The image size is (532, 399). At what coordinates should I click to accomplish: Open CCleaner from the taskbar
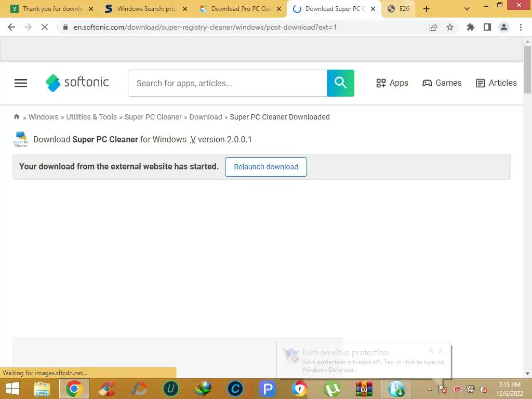pyautogui.click(x=107, y=389)
